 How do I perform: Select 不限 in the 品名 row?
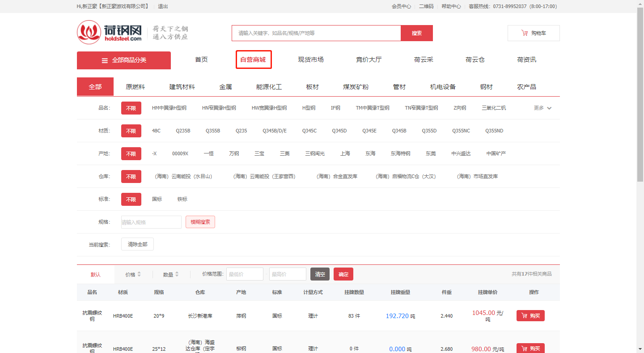(x=131, y=108)
